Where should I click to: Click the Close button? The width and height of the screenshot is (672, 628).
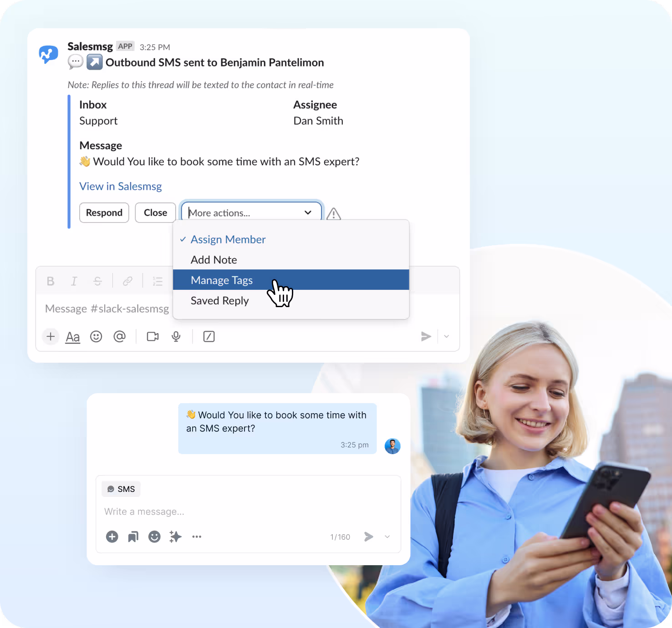tap(155, 213)
